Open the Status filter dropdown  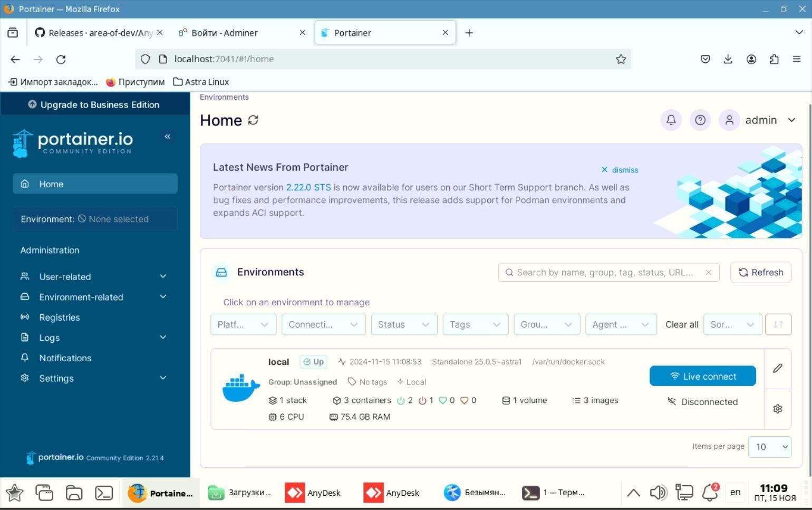404,324
